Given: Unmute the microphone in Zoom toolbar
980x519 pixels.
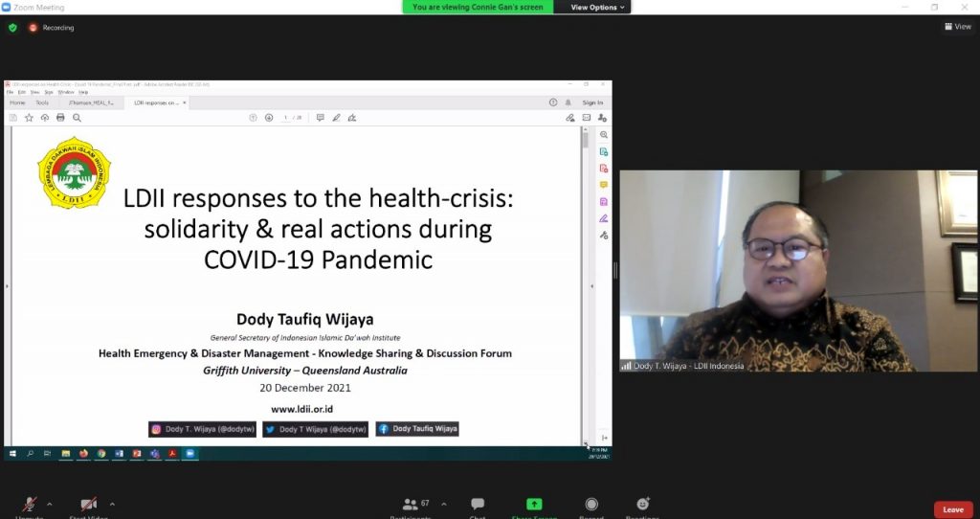Looking at the screenshot, I should click(30, 505).
